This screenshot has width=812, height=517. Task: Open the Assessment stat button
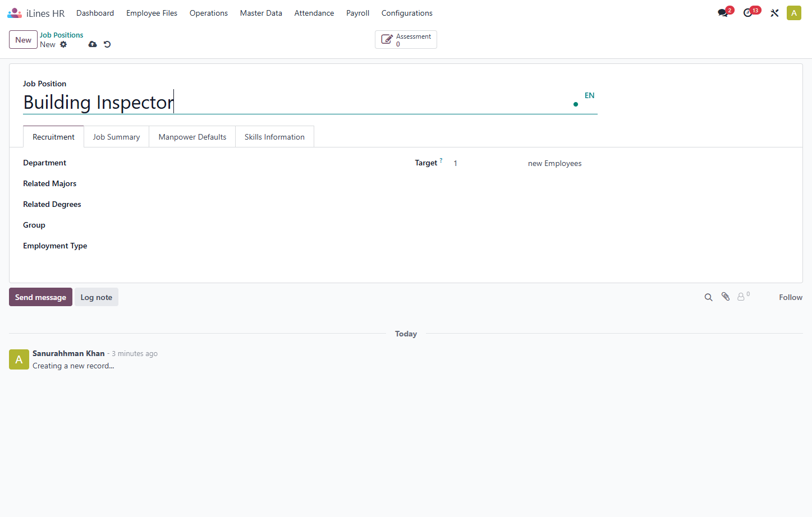point(406,40)
